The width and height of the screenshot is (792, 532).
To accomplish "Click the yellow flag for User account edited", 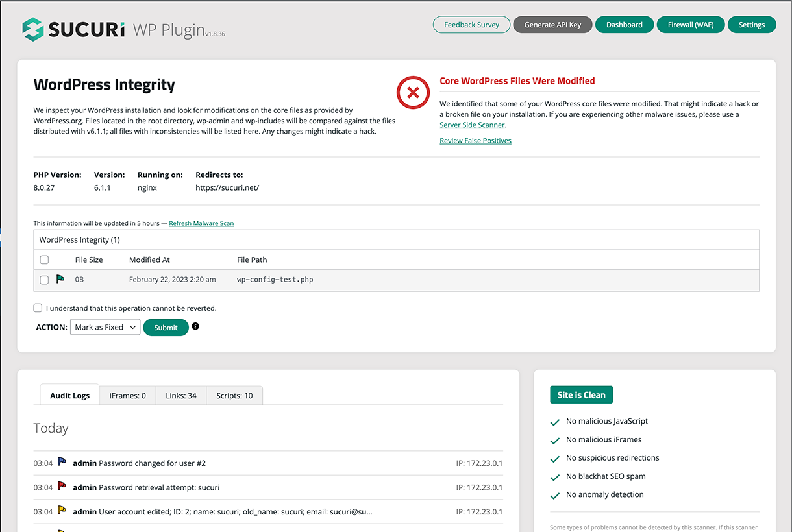I will click(62, 510).
